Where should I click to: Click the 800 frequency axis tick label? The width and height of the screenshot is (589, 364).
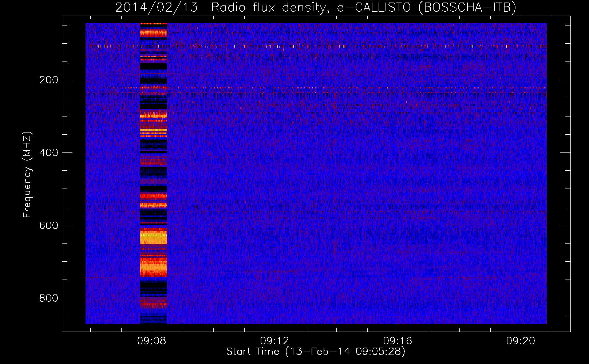[x=49, y=298]
